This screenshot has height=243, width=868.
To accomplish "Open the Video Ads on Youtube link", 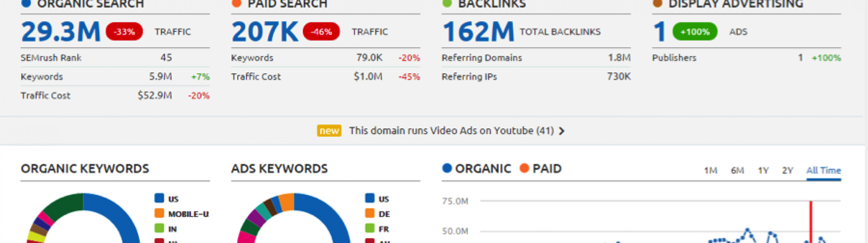I will (x=451, y=131).
